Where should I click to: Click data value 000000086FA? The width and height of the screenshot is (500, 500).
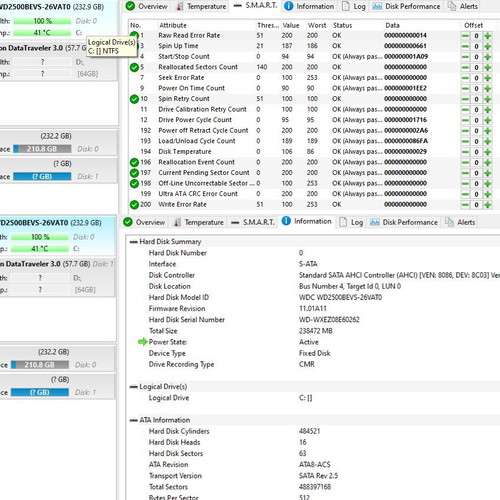click(406, 141)
